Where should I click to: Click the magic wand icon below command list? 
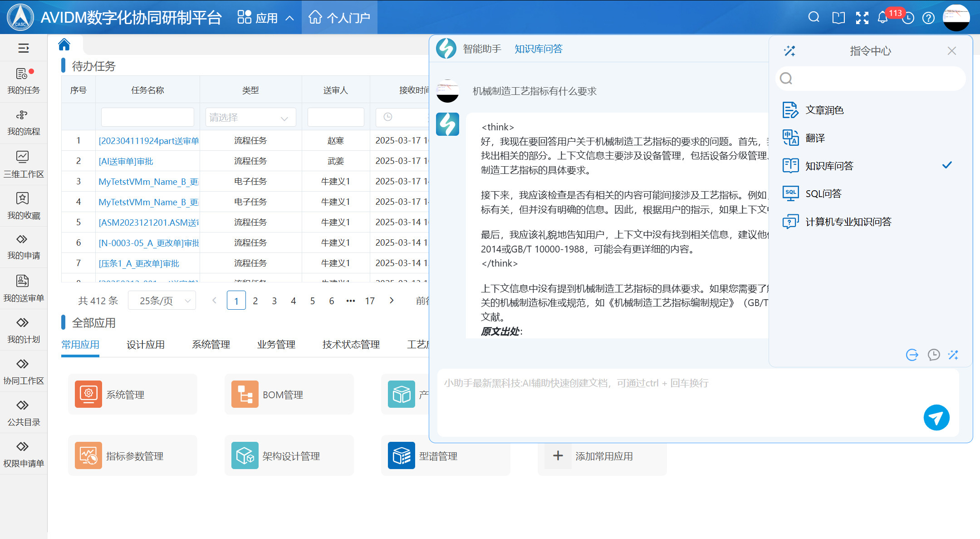pyautogui.click(x=953, y=355)
